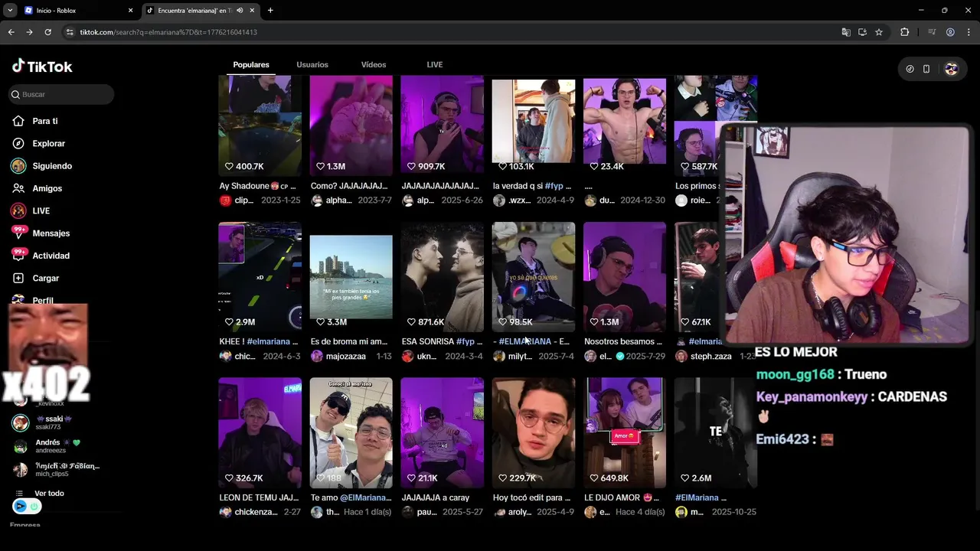
Task: Click the Buscar search field
Action: 61,94
